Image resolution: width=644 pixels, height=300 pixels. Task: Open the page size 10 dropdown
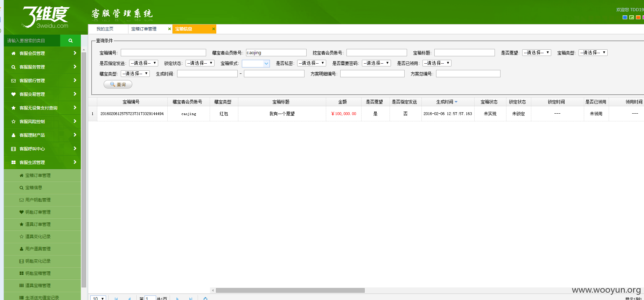click(98, 298)
